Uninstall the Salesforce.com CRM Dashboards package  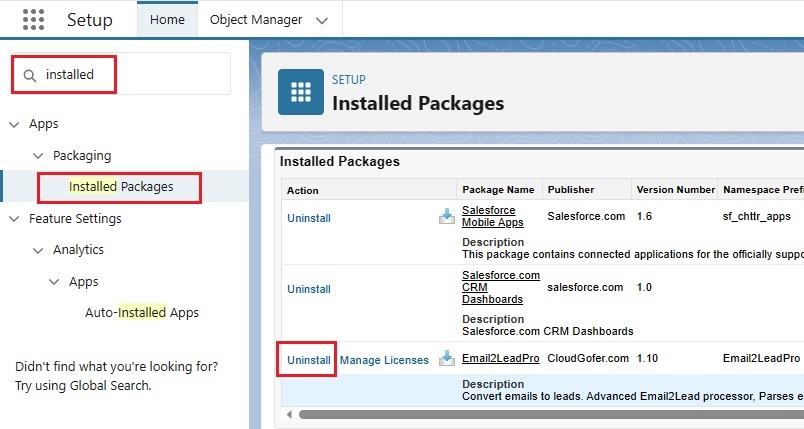[309, 289]
